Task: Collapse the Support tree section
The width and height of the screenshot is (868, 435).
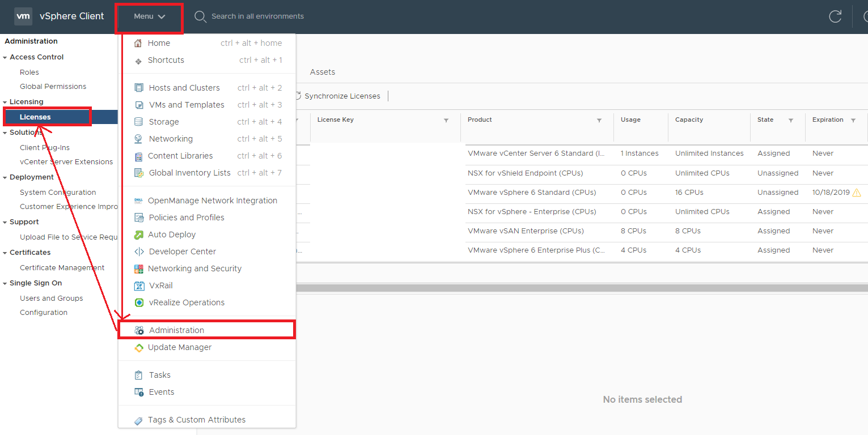Action: click(5, 222)
